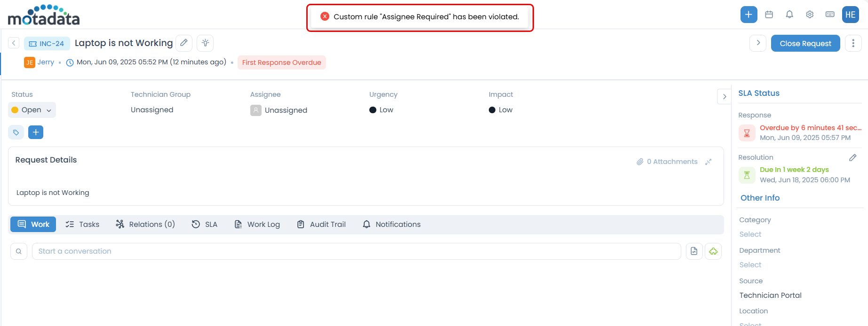Open the settings gear icon
The image size is (868, 326).
(x=810, y=15)
